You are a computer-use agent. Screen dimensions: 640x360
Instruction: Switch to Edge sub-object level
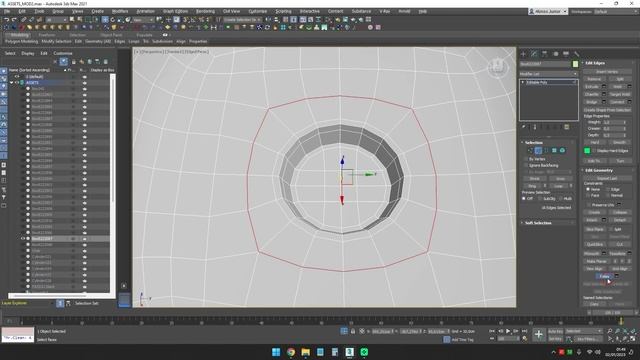click(538, 151)
